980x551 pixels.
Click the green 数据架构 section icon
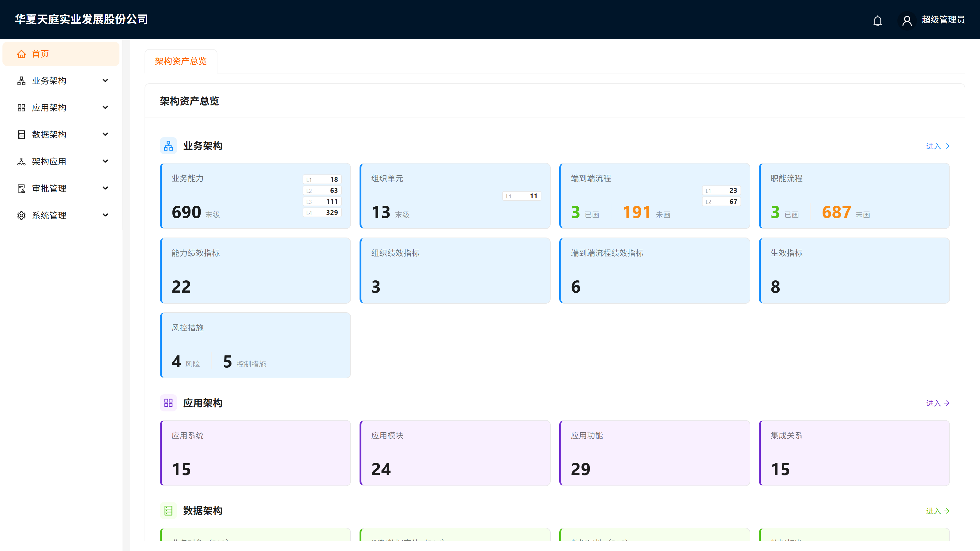168,511
